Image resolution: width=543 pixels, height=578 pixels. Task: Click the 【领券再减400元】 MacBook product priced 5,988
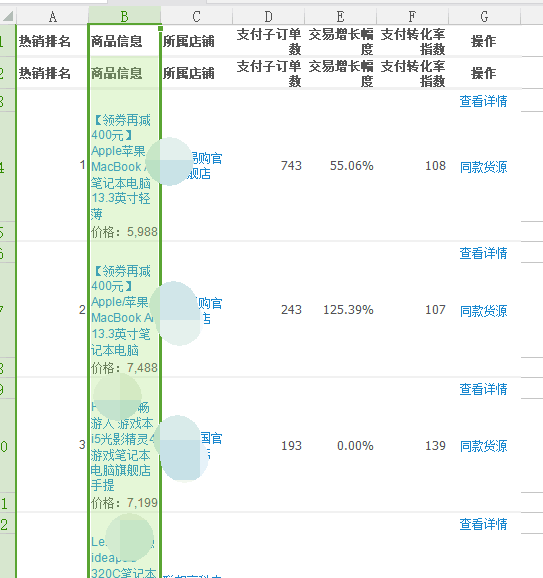(x=121, y=167)
